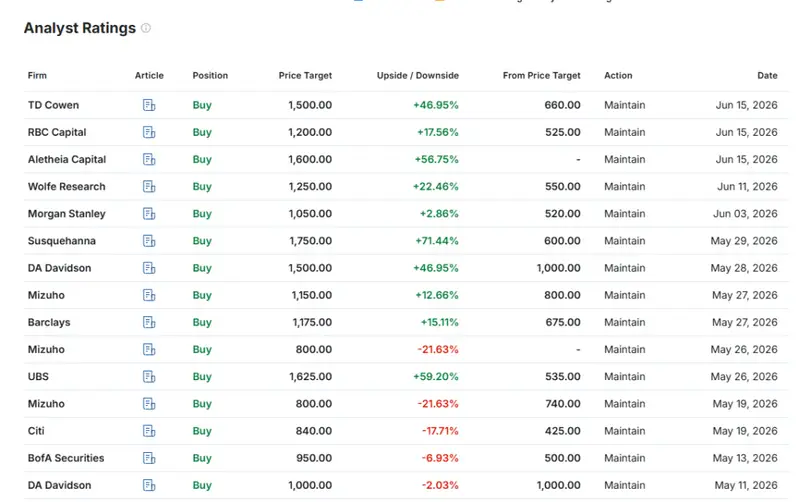Open the UBS article icon
The height and width of the screenshot is (502, 799).
point(149,377)
